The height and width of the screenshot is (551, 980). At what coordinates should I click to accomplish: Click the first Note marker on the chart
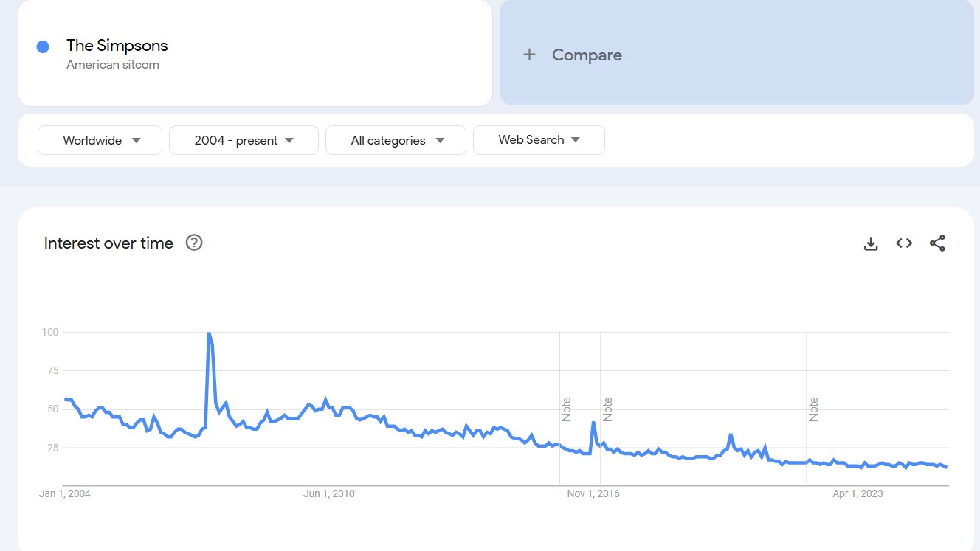566,409
